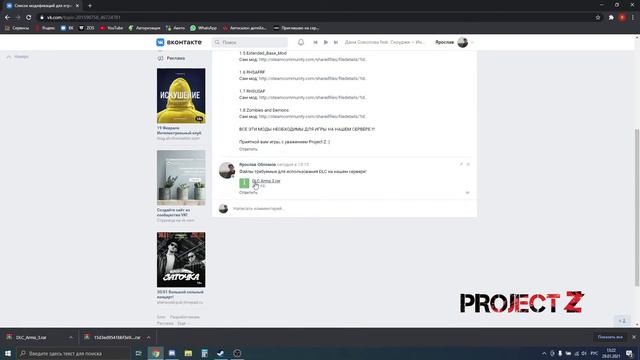
Task: Open the RHSAFRF Steam link
Action: click(x=313, y=78)
